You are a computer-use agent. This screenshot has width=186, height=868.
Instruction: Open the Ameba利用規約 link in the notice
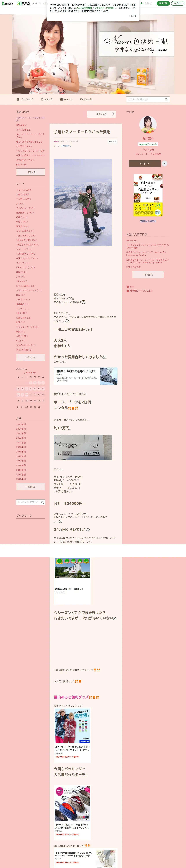coord(84,8)
